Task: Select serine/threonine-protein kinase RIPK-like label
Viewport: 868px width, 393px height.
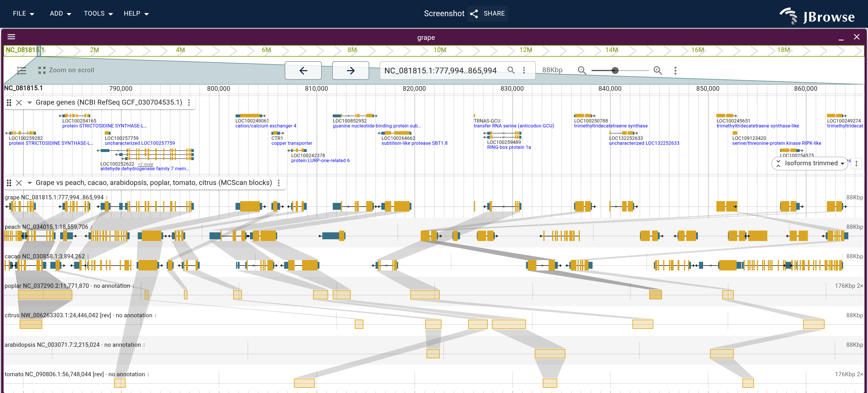Action: click(x=776, y=143)
